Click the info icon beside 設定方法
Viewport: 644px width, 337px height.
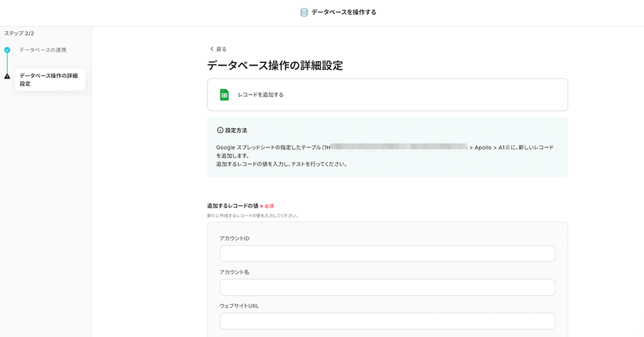pos(220,130)
